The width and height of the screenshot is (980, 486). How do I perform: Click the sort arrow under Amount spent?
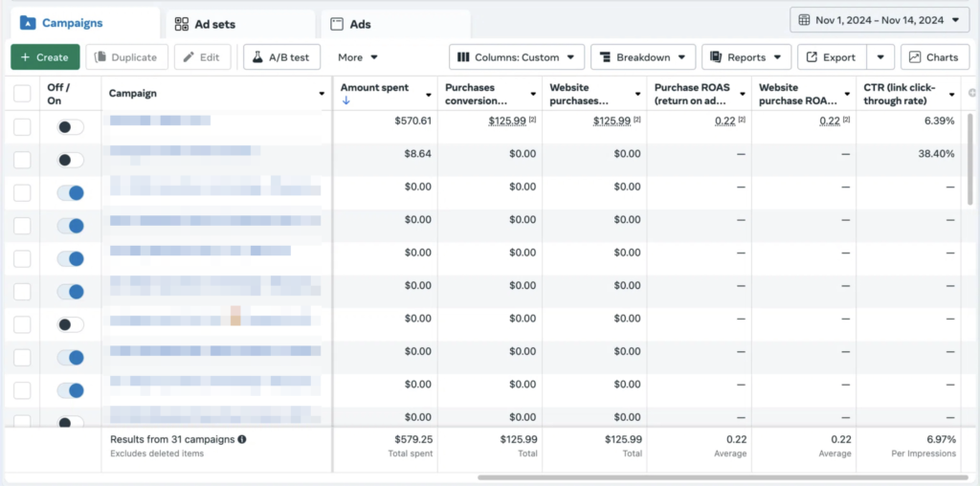point(345,101)
